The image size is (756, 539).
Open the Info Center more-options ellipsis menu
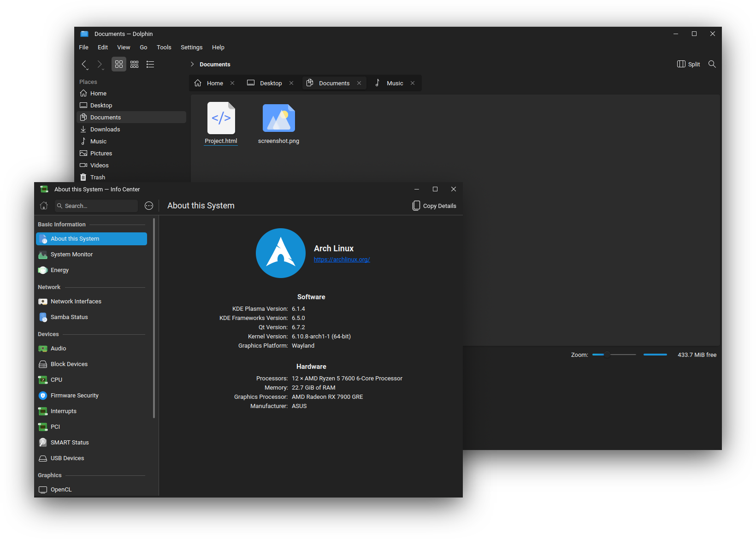point(149,206)
